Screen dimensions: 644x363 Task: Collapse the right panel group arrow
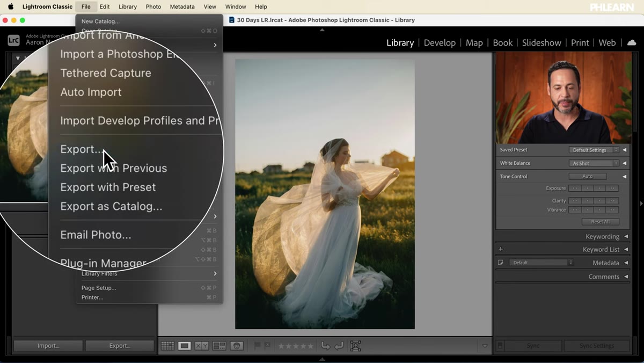641,204
